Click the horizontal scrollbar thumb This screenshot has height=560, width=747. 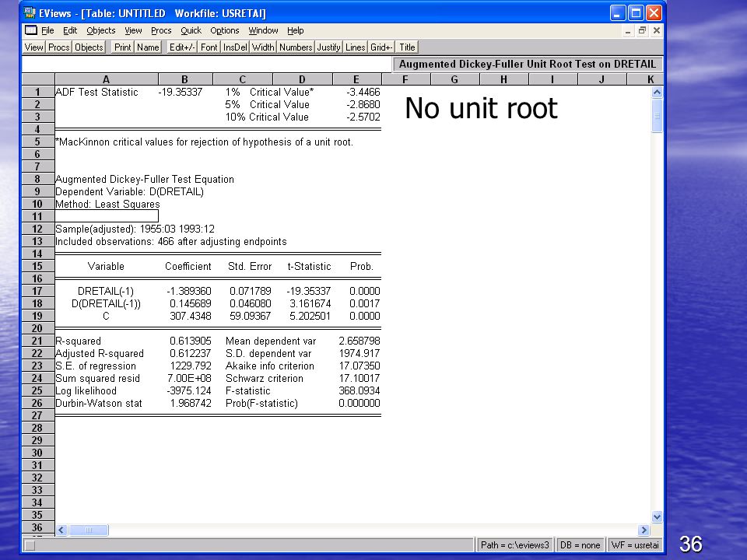89,530
